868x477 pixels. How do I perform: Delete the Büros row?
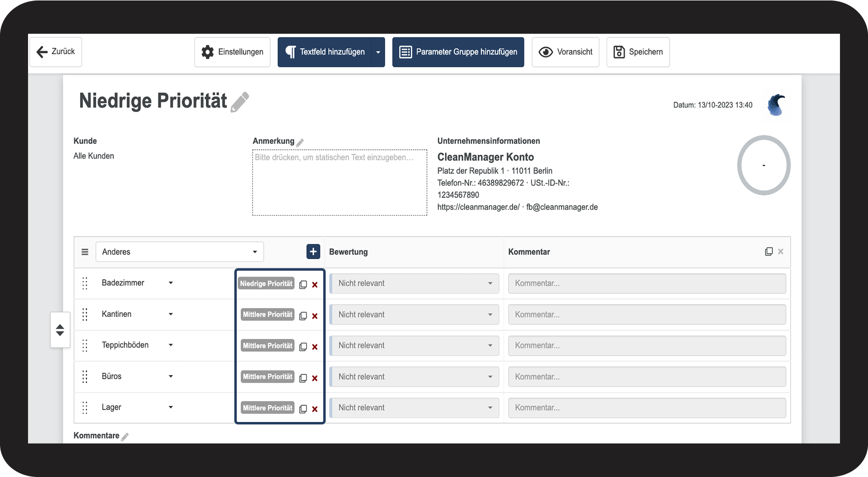pos(315,378)
